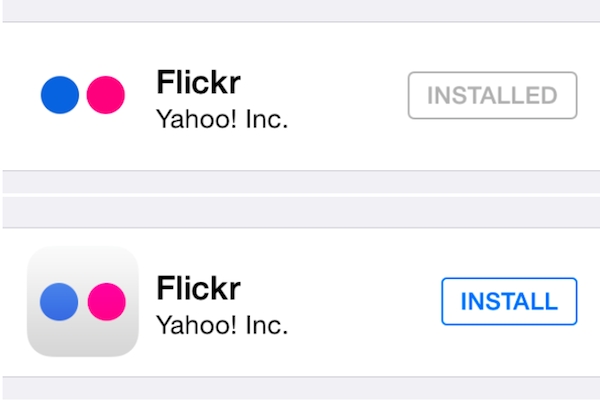Tap the rounded Flickr app icon in the bottom row

[82, 301]
